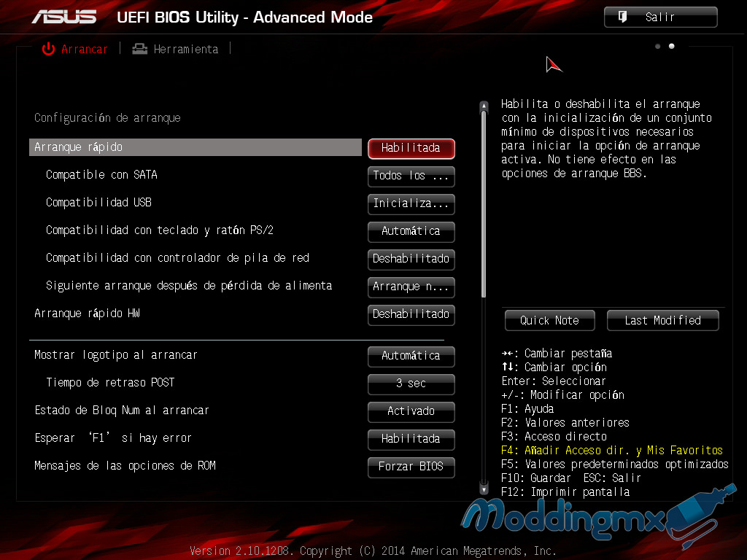Click F1 Ayuda hint text

click(527, 408)
